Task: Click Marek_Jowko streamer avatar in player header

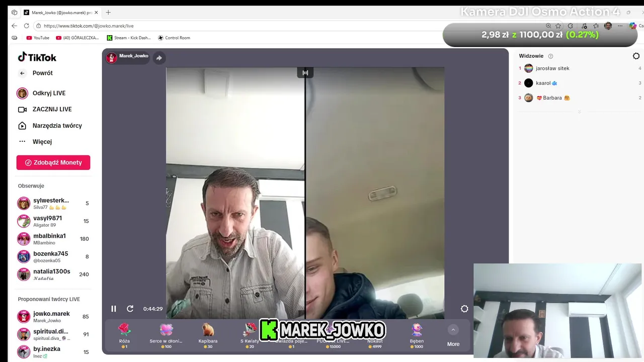Action: [112, 57]
